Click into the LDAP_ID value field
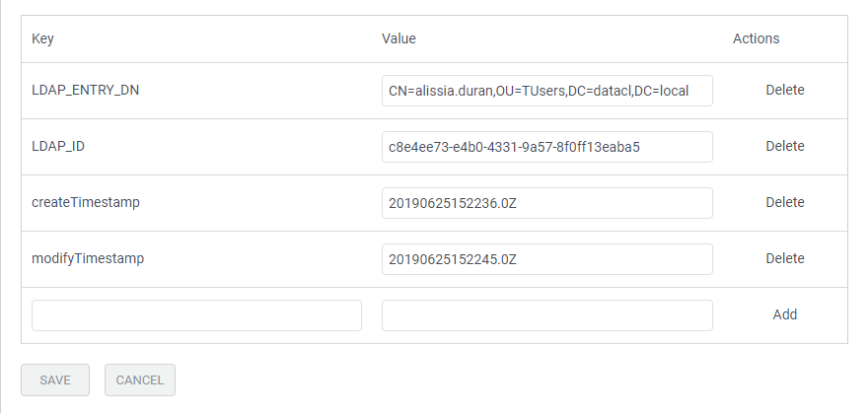The image size is (868, 413). pos(546,147)
